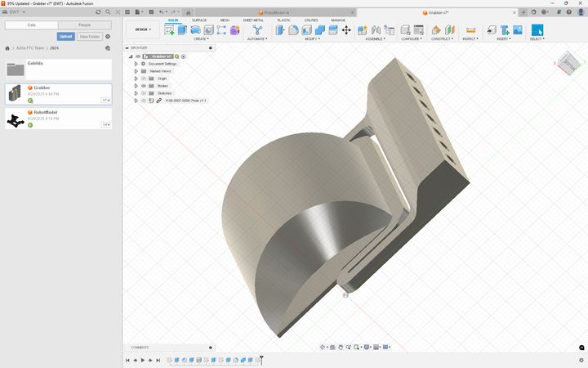This screenshot has width=588, height=368.
Task: Search in the data panel
Action: (109, 12)
